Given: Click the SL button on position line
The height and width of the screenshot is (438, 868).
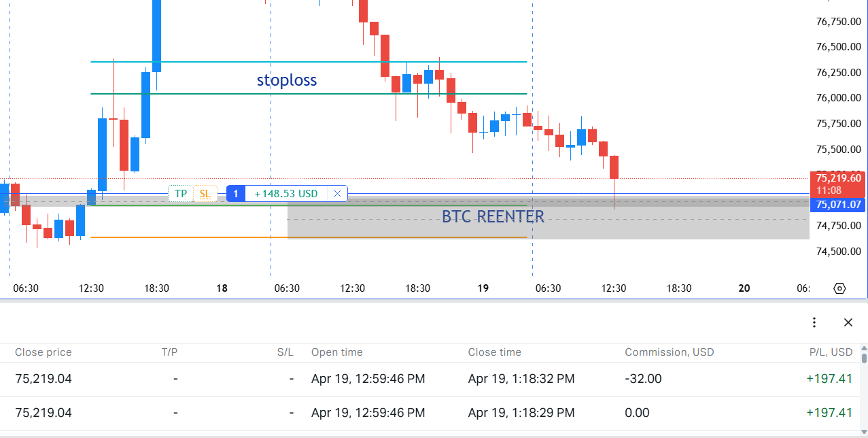Looking at the screenshot, I should click(x=205, y=194).
